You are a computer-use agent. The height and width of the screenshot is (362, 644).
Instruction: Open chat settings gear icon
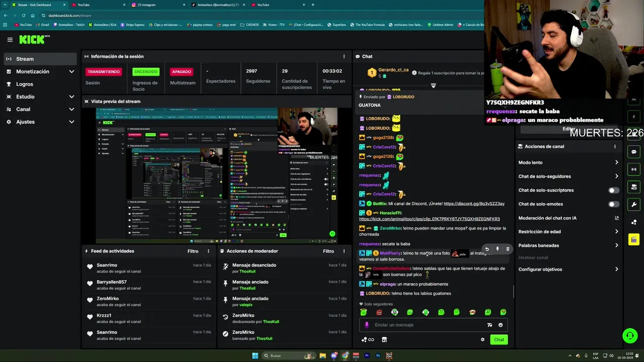(482, 339)
